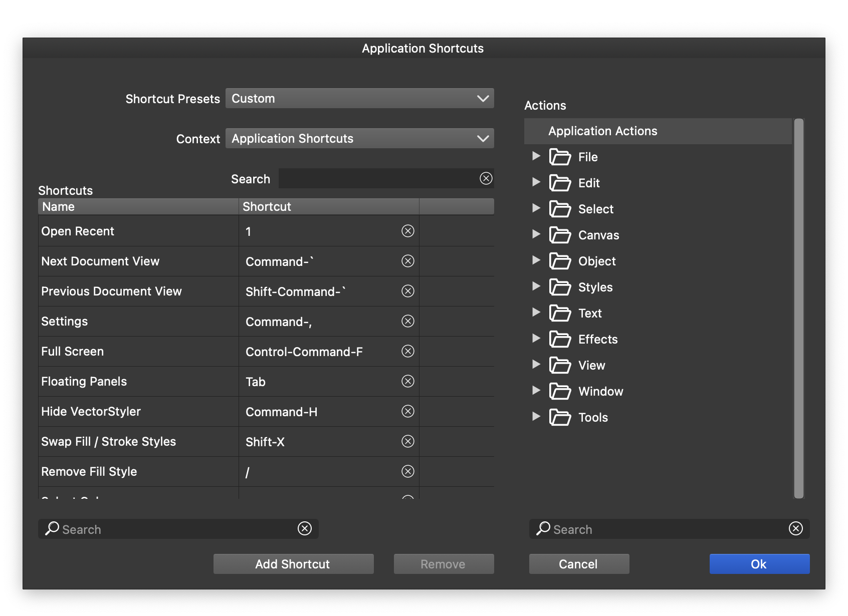Confirm changes with the Ok button
Image resolution: width=848 pixels, height=616 pixels.
(759, 564)
